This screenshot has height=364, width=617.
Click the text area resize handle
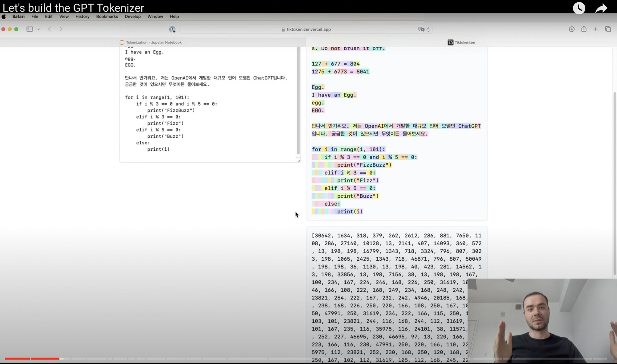(299, 160)
